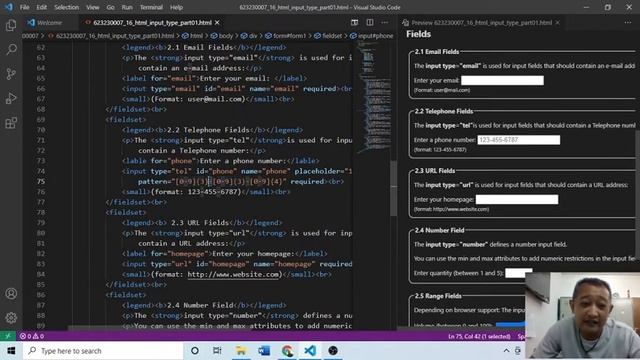Click the html breadcrumb item

tap(192, 36)
